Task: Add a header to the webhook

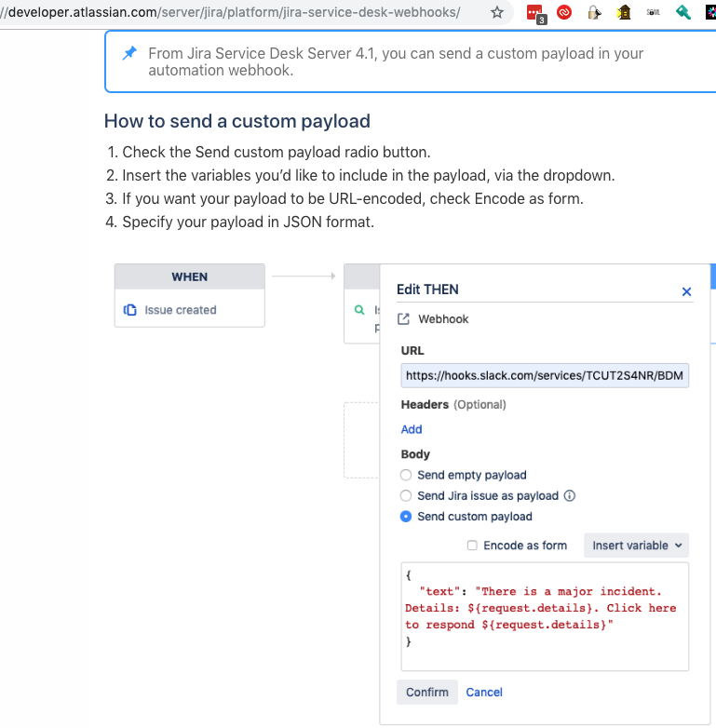Action: click(412, 429)
